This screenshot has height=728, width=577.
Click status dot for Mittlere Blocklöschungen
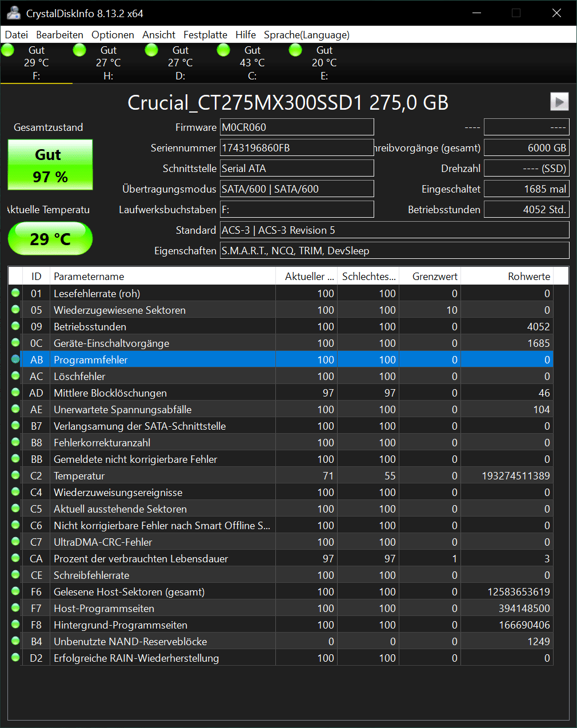[15, 393]
